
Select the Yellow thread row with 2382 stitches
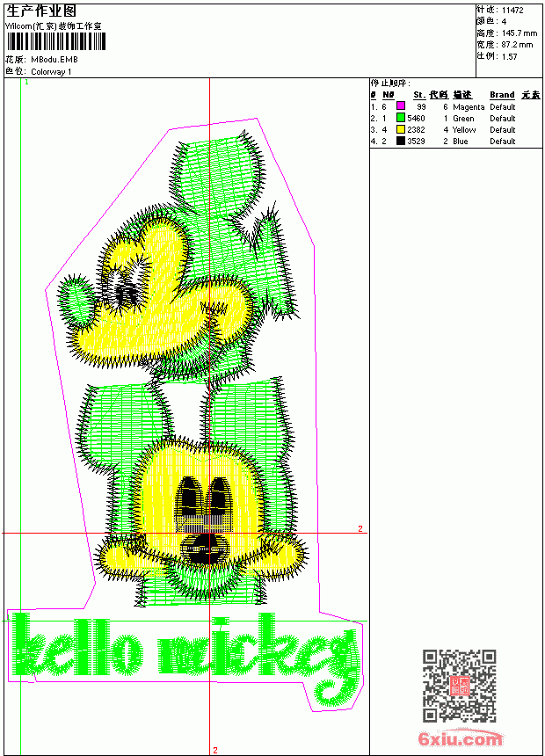(455, 130)
